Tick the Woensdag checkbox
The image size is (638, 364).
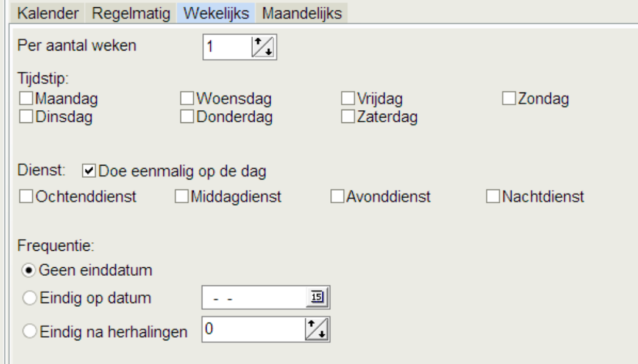[186, 98]
